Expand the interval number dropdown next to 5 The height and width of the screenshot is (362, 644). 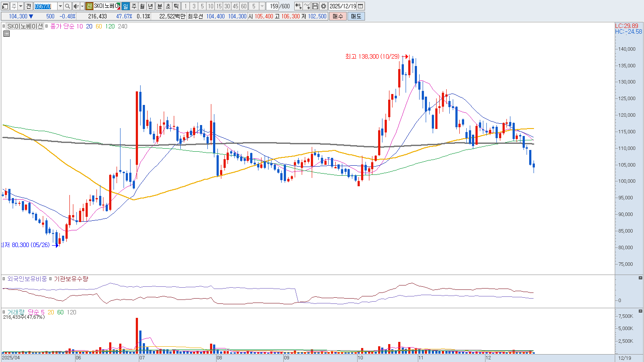tap(262, 6)
